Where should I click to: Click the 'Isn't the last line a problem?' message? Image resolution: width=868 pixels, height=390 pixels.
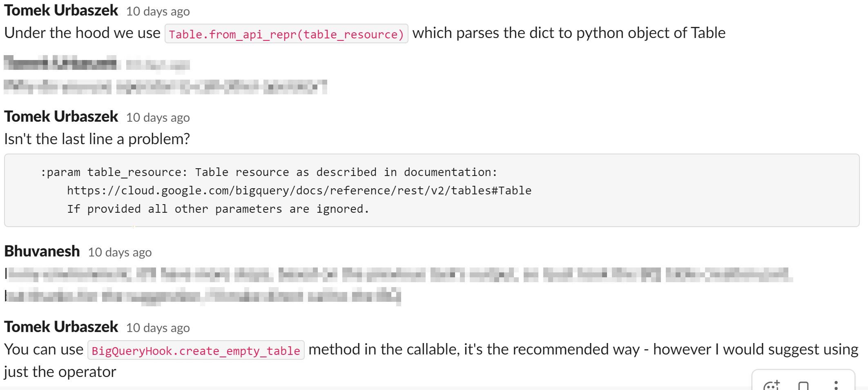point(97,139)
